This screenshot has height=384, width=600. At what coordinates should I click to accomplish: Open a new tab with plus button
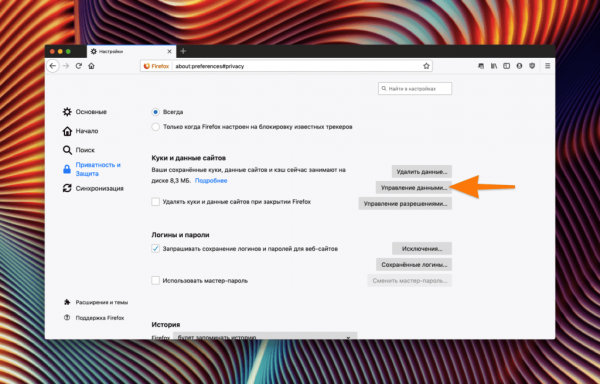[183, 51]
